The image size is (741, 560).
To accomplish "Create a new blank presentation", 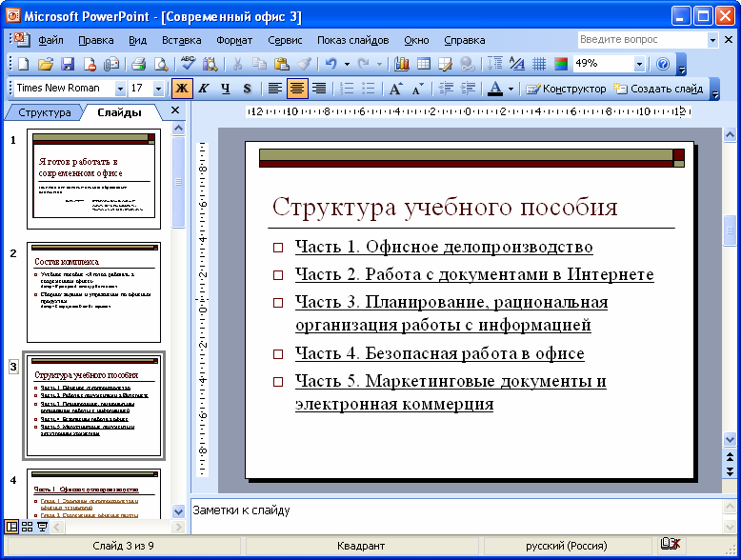I will 23,64.
